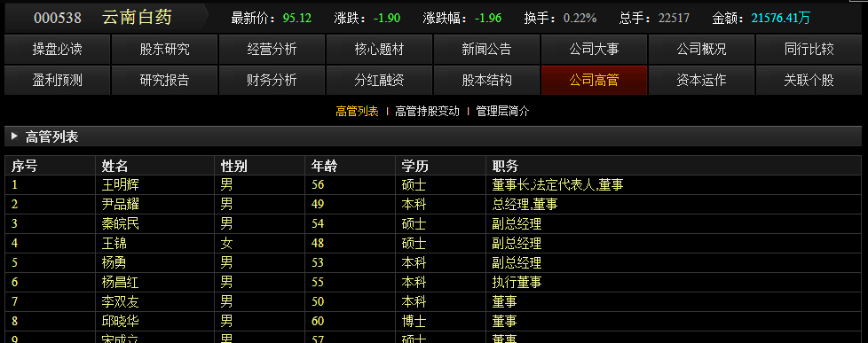Click the latest price 95.12
Image resolution: width=868 pixels, height=343 pixels.
tap(297, 18)
